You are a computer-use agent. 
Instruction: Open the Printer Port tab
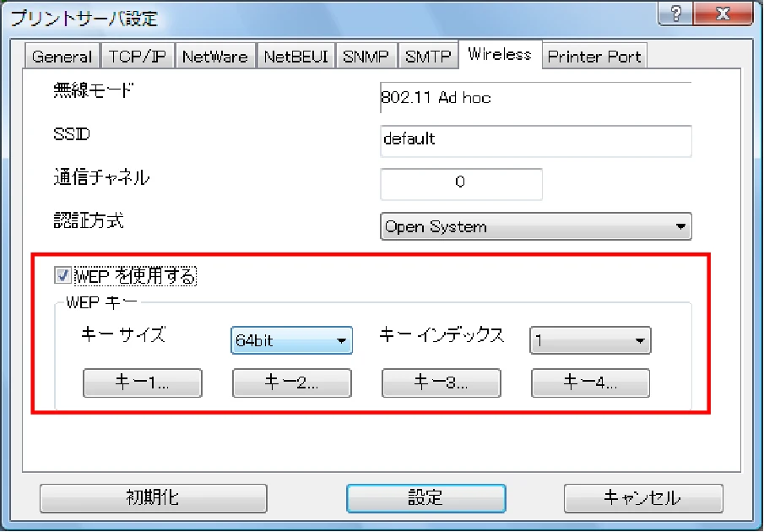594,56
